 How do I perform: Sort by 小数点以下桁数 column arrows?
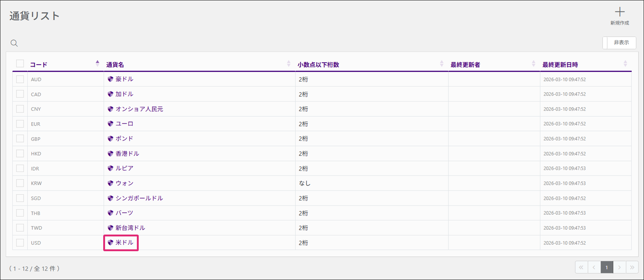(442, 64)
